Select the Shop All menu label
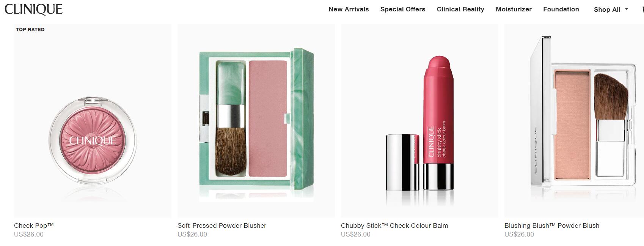Viewport: 644px width, 246px height. [607, 9]
